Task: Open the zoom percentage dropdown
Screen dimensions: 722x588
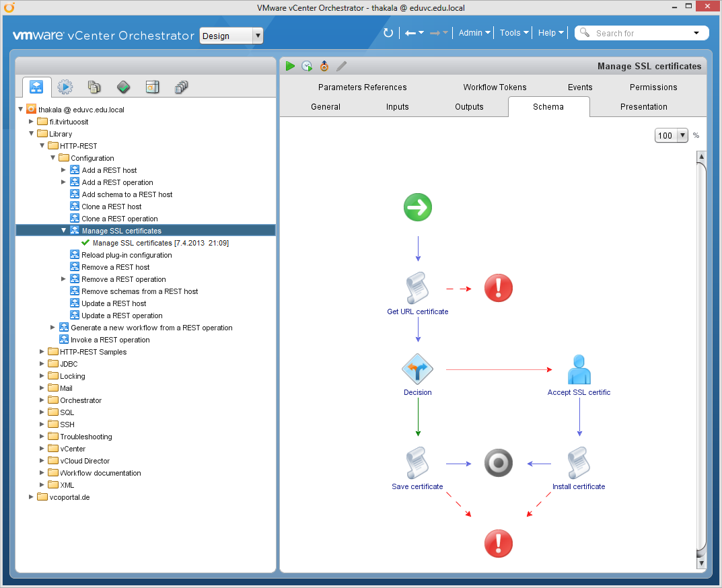Action: click(683, 135)
